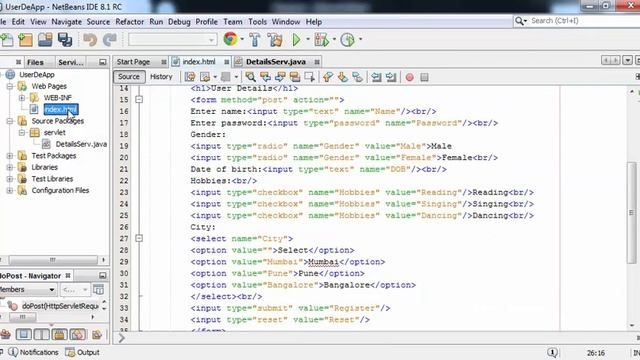Click the Toggle Bookmark icon in editor toolbar

click(357, 77)
